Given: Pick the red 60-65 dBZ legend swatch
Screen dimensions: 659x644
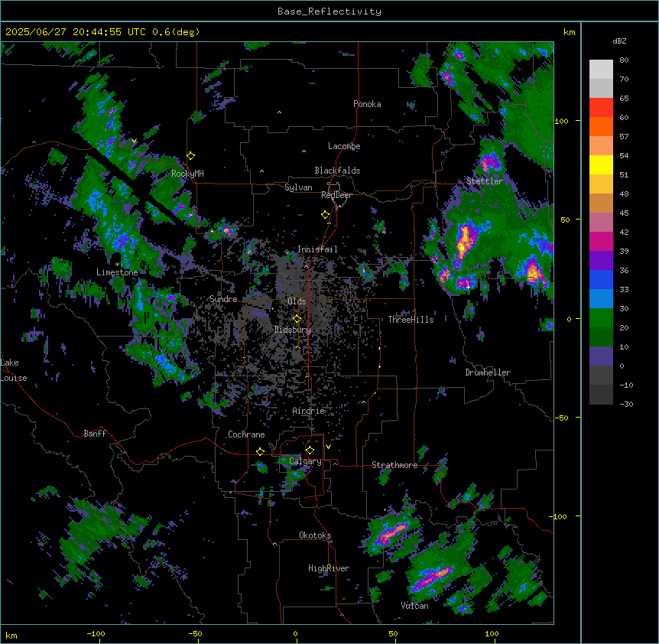Looking at the screenshot, I should pos(601,107).
